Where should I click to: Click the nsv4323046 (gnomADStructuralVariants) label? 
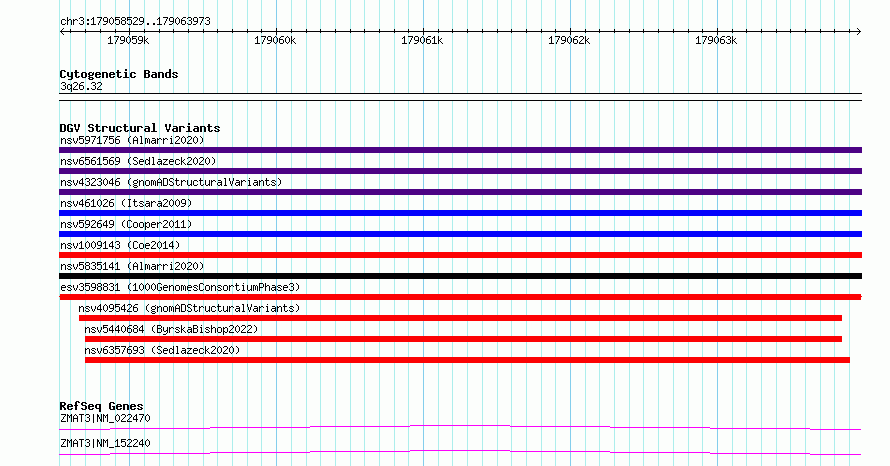[171, 182]
